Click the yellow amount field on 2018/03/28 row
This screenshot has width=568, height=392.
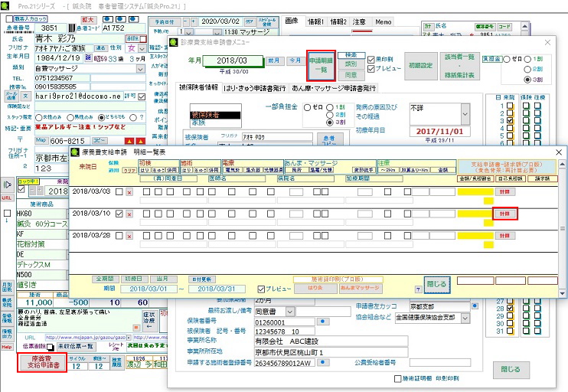[x=475, y=236]
